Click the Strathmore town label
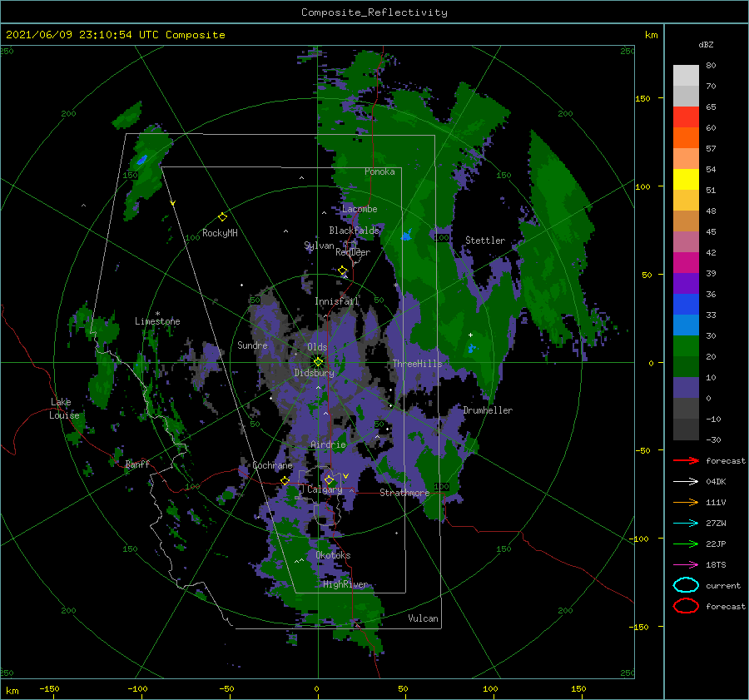 tap(404, 493)
